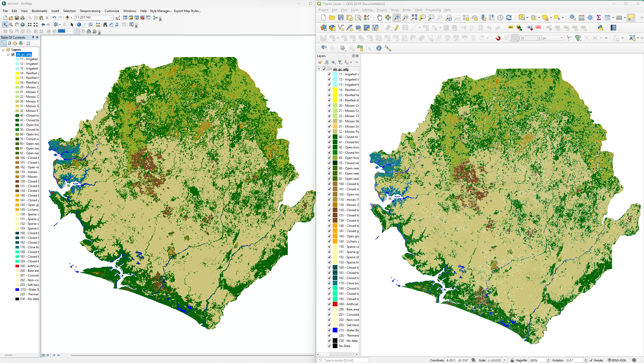
Task: Open QGIS Processing Toolbox gear icon
Action: pos(590,18)
